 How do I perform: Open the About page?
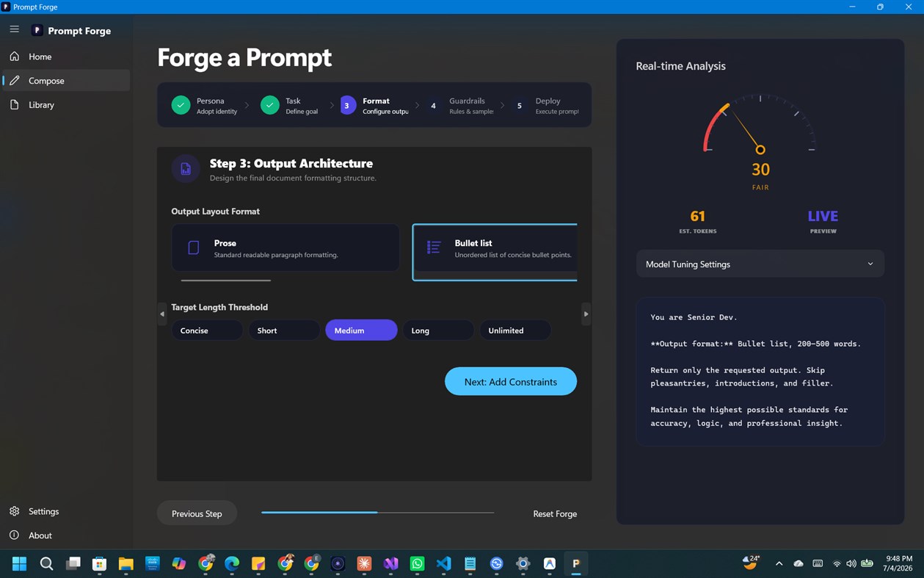coord(66,535)
